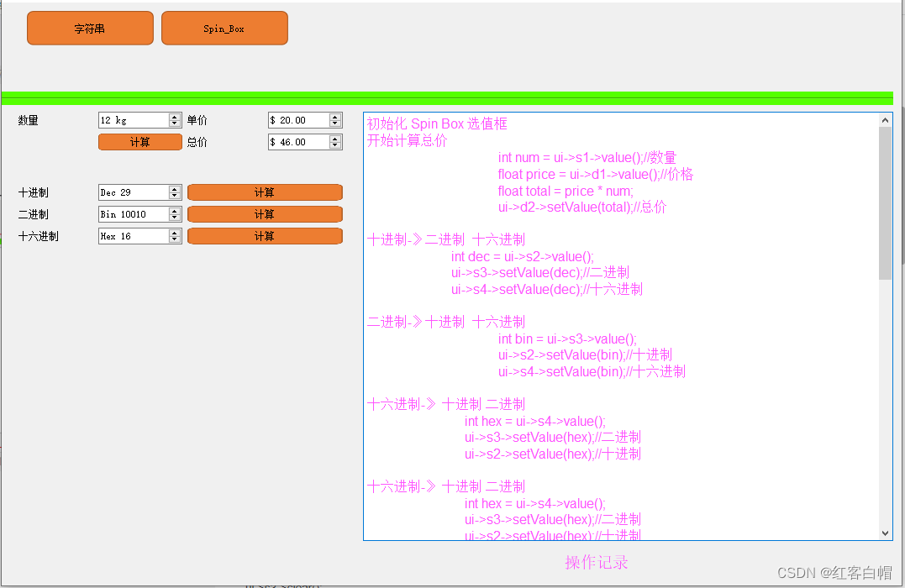905x588 pixels.
Task: Decrease 数量 spin box value
Action: pyautogui.click(x=175, y=123)
